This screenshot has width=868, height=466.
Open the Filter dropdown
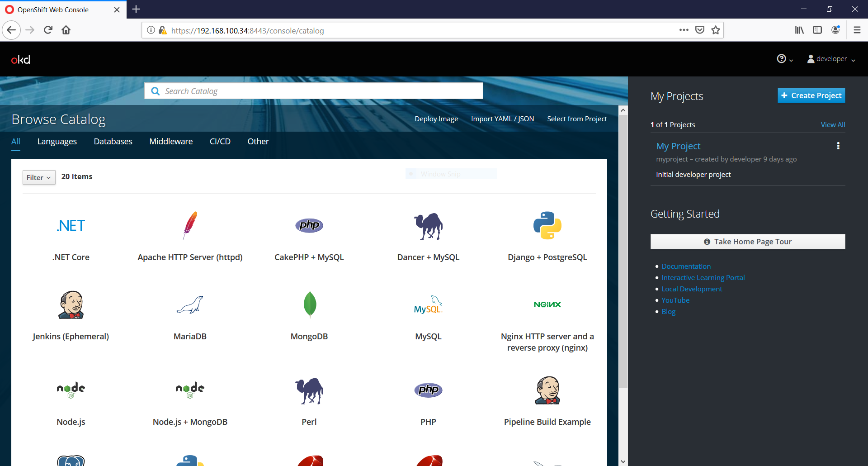tap(39, 177)
